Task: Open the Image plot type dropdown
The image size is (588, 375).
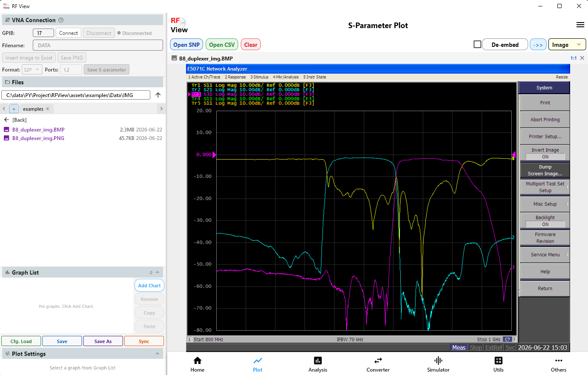Action: (567, 45)
